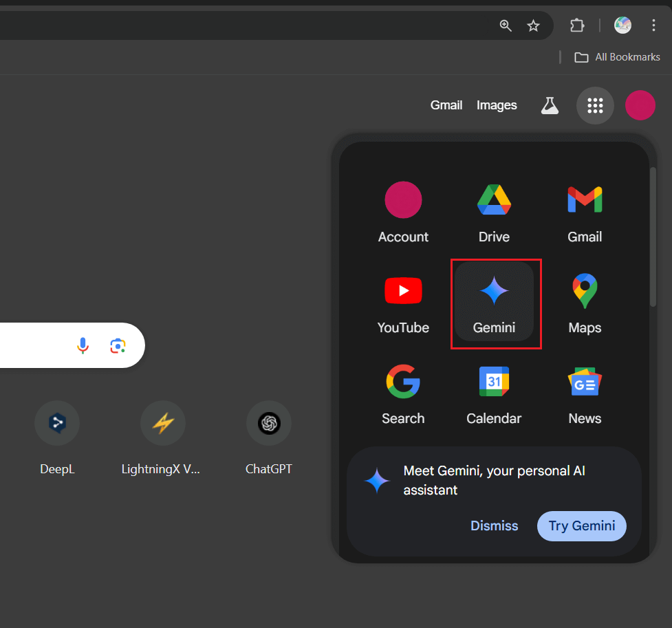The image size is (672, 628).
Task: Click the 'Meet Gemini, your personal AI assistant' text
Action: point(494,481)
